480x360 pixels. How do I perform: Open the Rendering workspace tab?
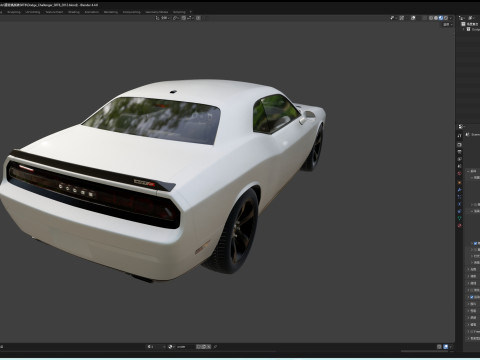pos(111,12)
